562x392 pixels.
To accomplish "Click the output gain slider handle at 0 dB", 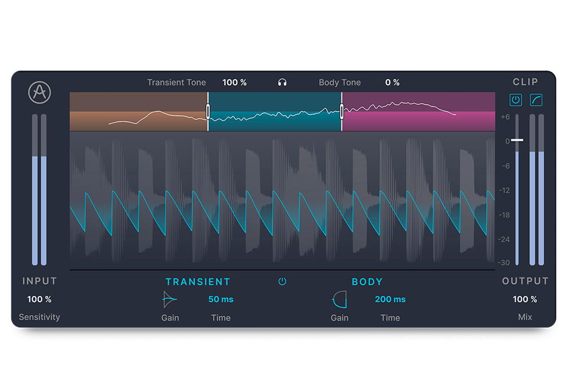I will [x=517, y=140].
